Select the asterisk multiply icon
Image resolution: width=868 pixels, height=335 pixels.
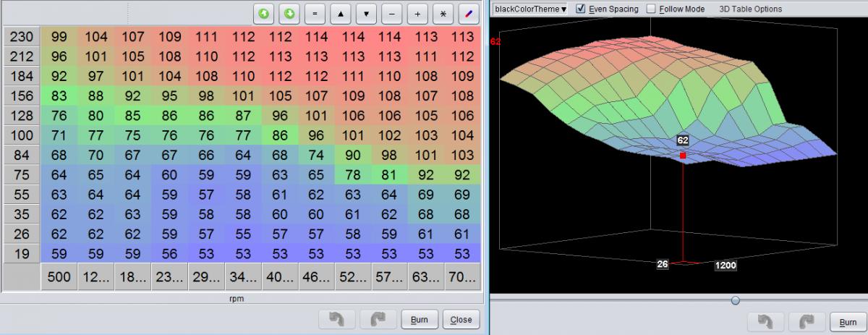(443, 14)
